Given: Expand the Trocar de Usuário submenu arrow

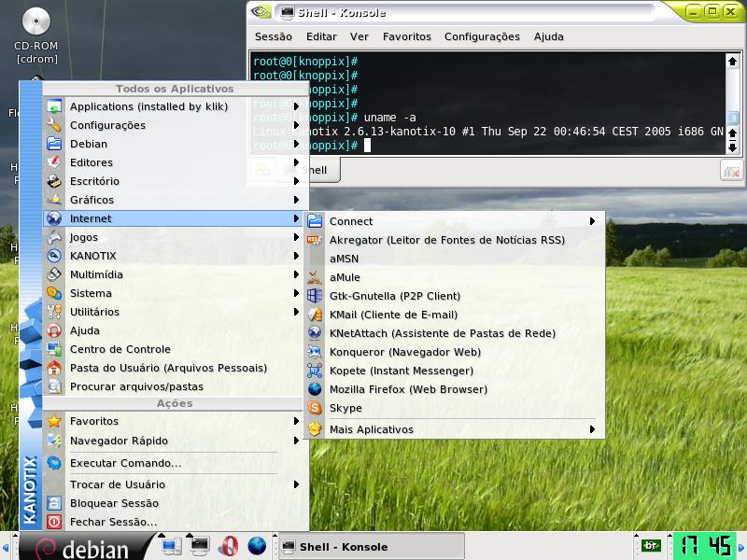Looking at the screenshot, I should pyautogui.click(x=296, y=484).
